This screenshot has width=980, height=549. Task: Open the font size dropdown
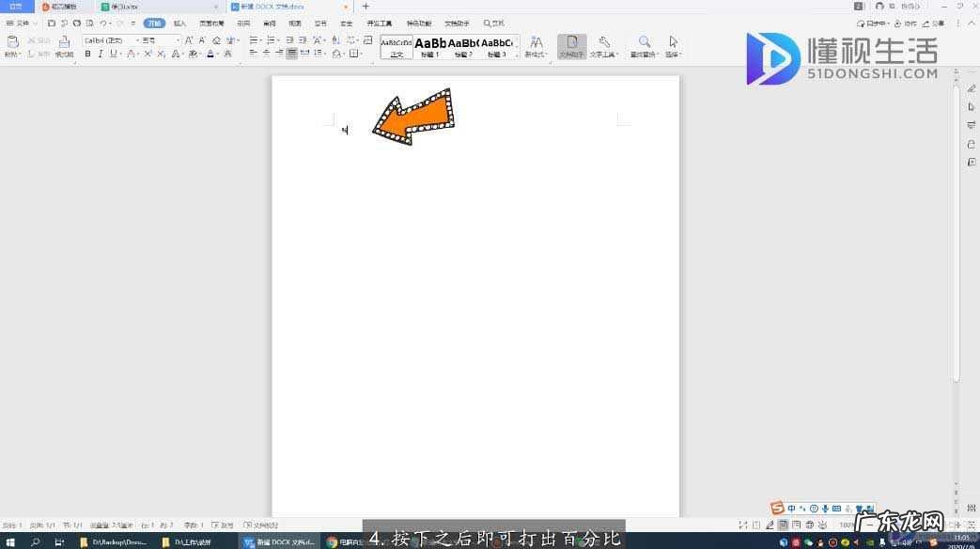point(161,40)
